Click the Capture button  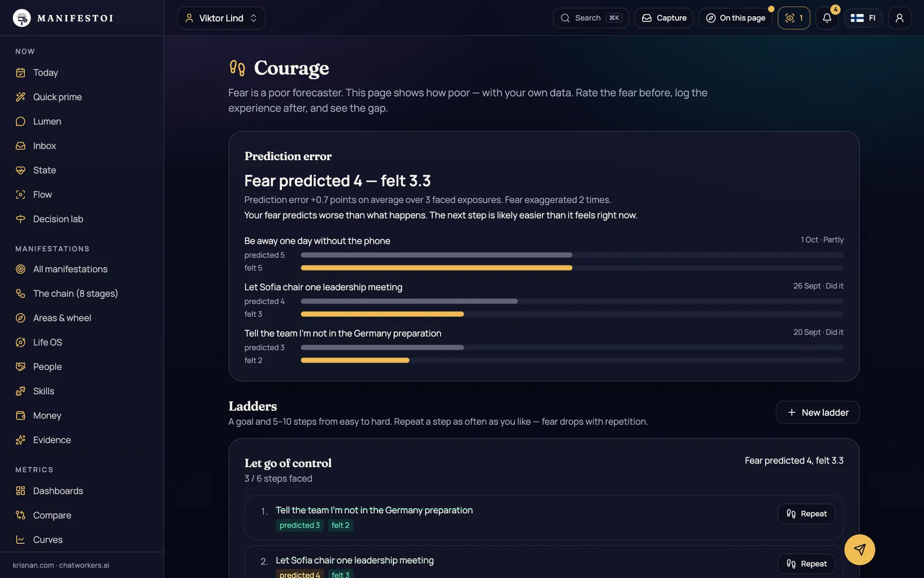(x=664, y=18)
